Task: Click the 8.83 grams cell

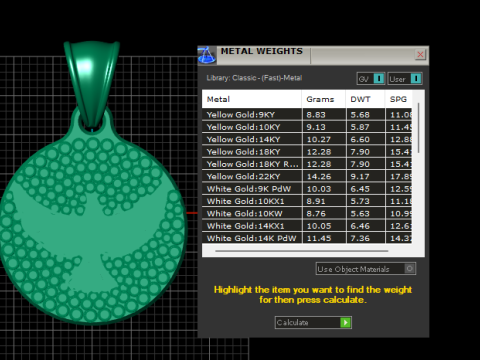Action: [324, 115]
